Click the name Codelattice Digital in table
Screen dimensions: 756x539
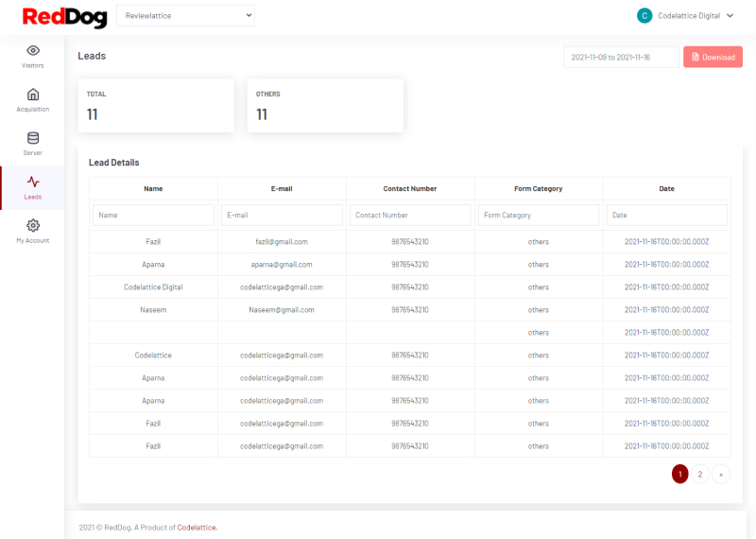tap(153, 287)
